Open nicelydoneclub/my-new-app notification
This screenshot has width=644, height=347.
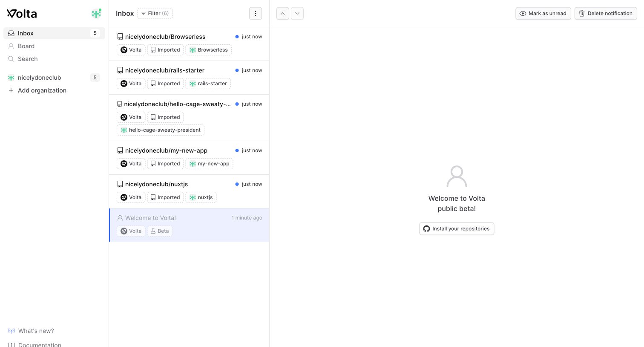point(189,158)
